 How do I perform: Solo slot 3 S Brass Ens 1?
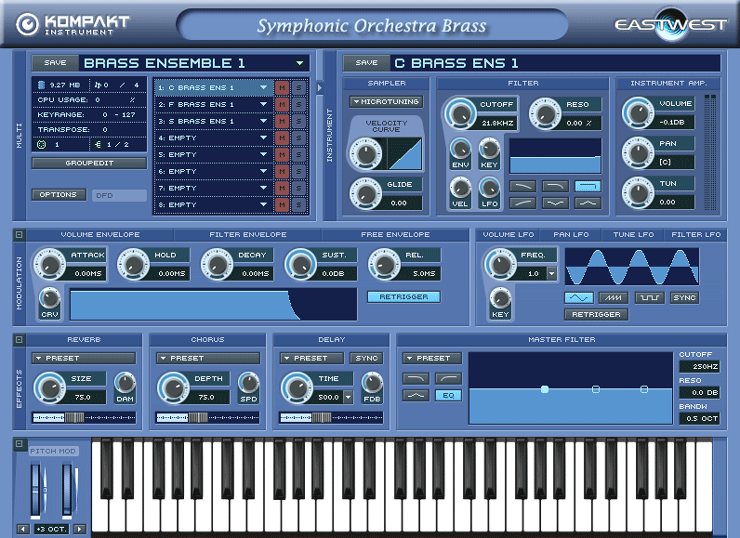(x=299, y=121)
